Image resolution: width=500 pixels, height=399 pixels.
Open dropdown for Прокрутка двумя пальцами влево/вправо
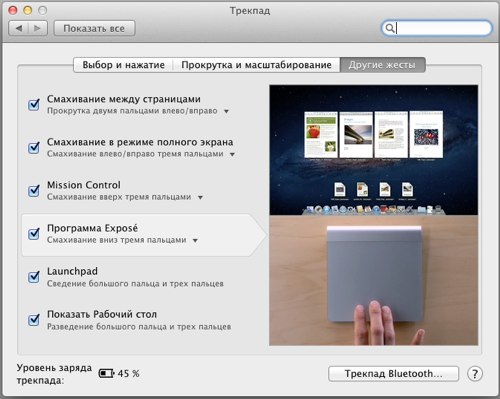(x=226, y=111)
